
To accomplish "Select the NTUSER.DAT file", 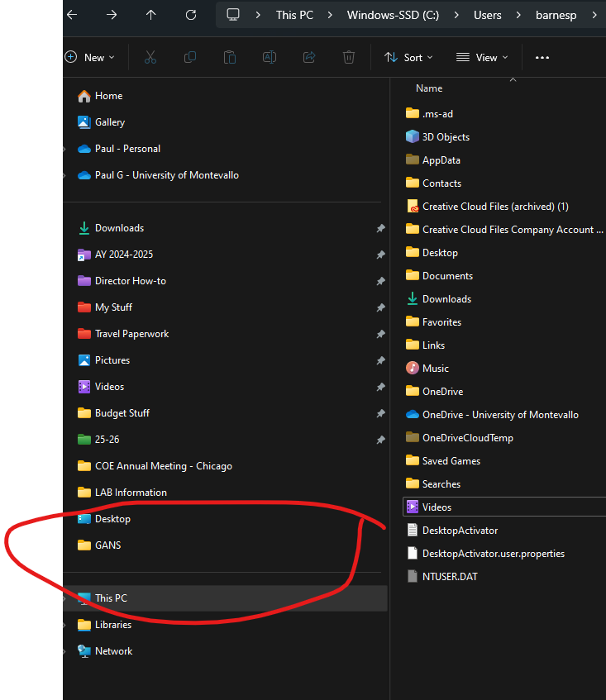I will point(441,576).
